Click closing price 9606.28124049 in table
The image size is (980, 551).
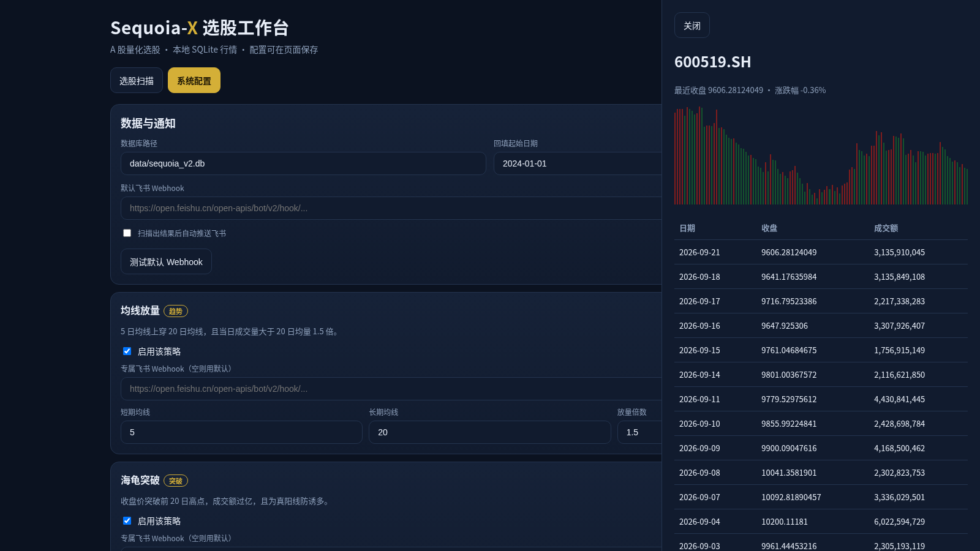[789, 252]
